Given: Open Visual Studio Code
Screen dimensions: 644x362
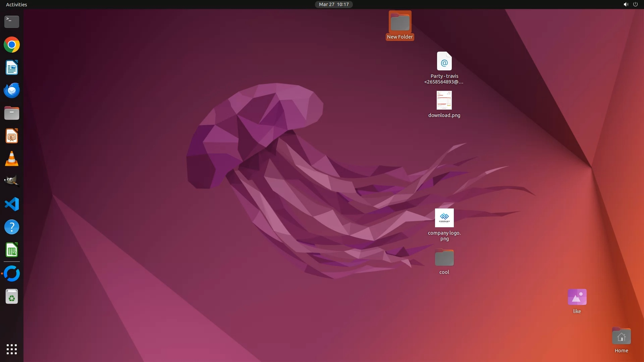Looking at the screenshot, I should point(12,204).
